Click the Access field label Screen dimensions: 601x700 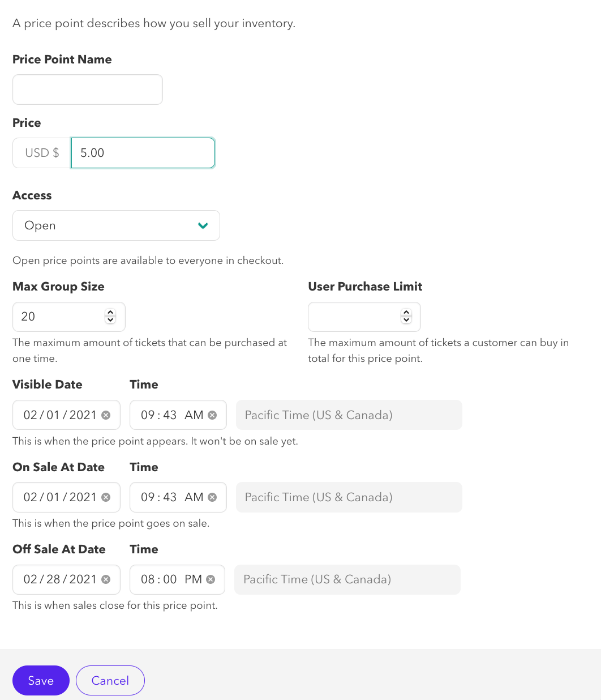32,195
